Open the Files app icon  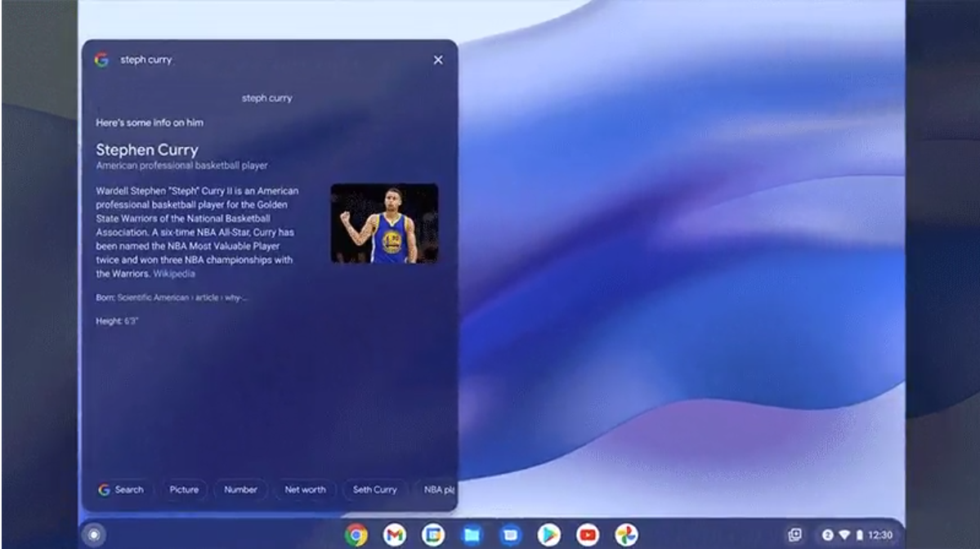[472, 534]
